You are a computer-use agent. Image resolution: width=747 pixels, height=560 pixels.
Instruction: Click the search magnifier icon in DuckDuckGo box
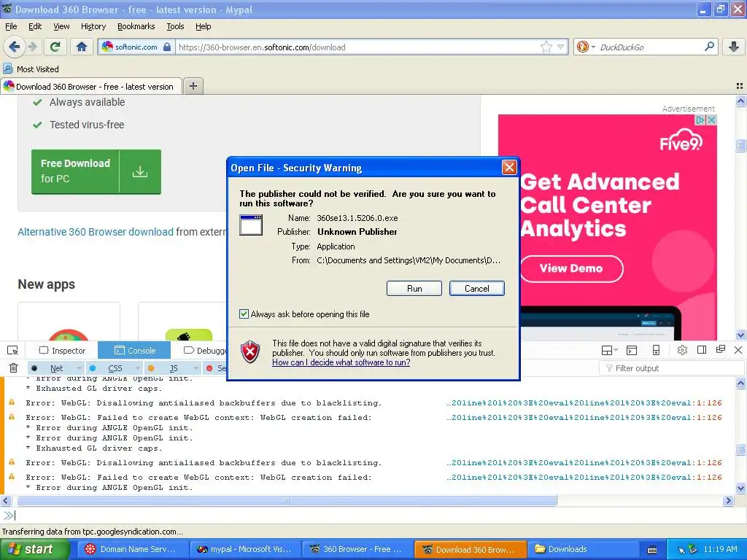point(709,47)
